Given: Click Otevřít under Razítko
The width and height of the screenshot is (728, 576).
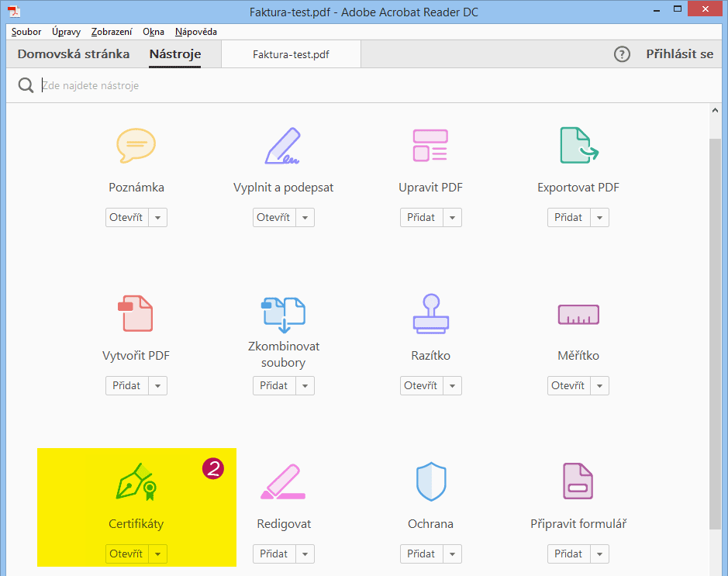Looking at the screenshot, I should pyautogui.click(x=422, y=386).
